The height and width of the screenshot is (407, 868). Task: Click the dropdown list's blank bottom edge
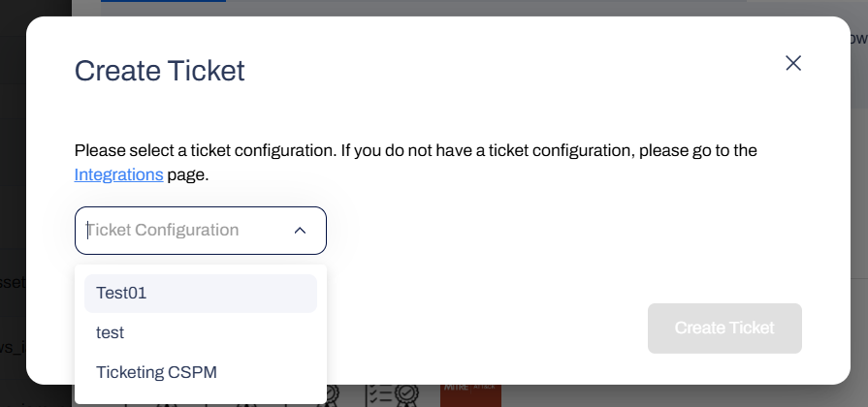click(x=200, y=397)
